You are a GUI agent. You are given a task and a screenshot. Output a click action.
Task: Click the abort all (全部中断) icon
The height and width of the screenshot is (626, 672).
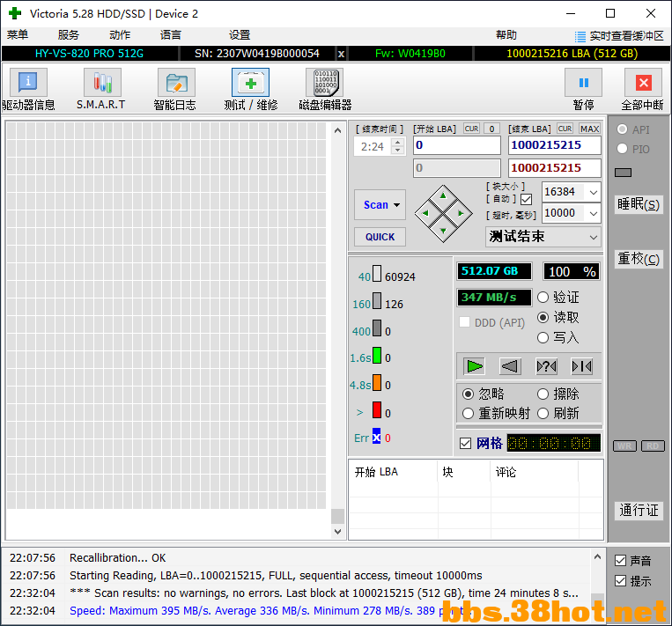(643, 82)
